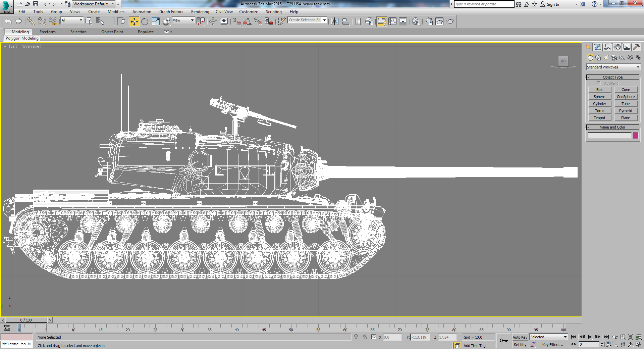Open the selection filter All dropdown
Image resolution: width=644 pixels, height=349 pixels.
(x=82, y=20)
